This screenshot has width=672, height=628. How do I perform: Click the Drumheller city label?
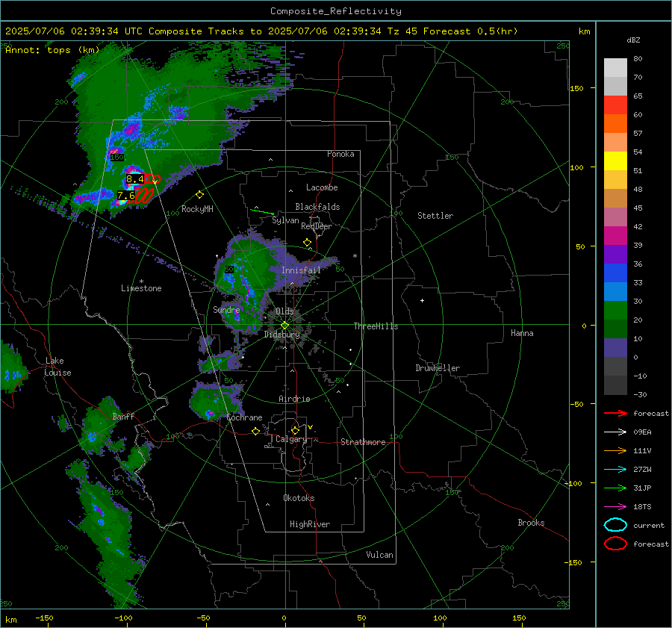click(x=438, y=368)
